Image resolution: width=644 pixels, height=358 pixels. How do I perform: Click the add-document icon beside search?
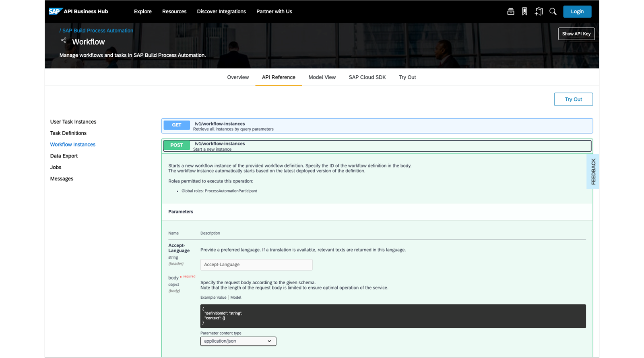[539, 12]
